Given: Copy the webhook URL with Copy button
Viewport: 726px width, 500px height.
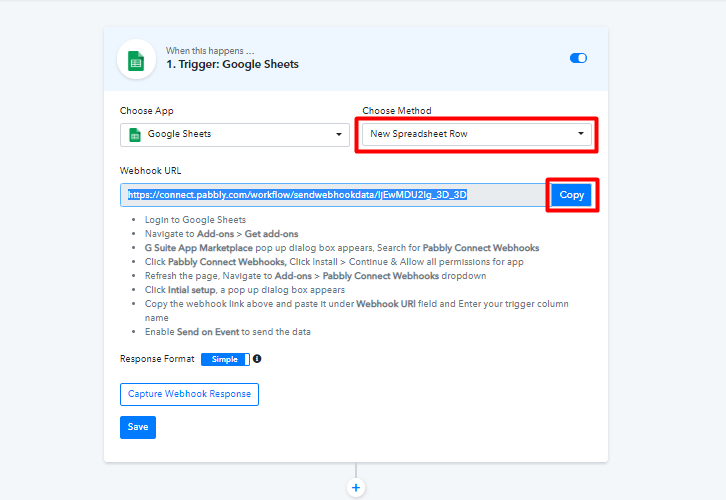Looking at the screenshot, I should point(571,195).
